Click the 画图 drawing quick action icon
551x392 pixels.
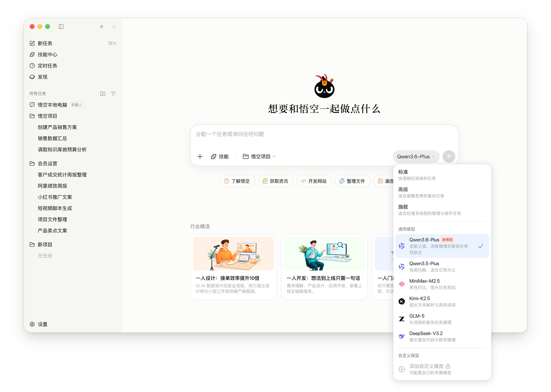[380, 181]
